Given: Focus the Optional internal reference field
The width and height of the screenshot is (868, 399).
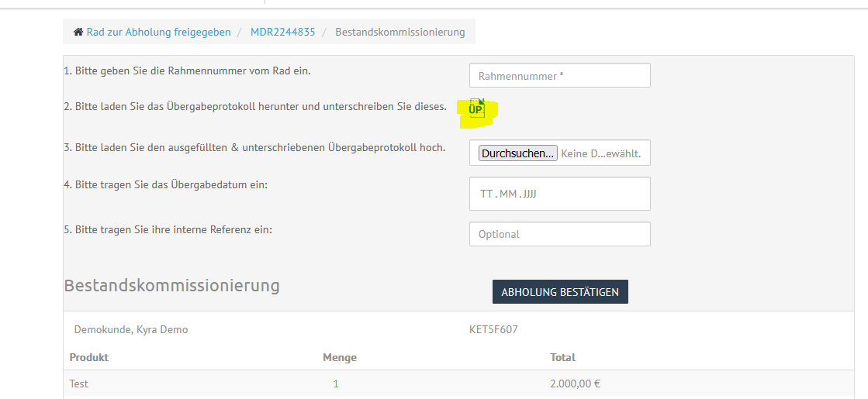Looking at the screenshot, I should (x=559, y=234).
